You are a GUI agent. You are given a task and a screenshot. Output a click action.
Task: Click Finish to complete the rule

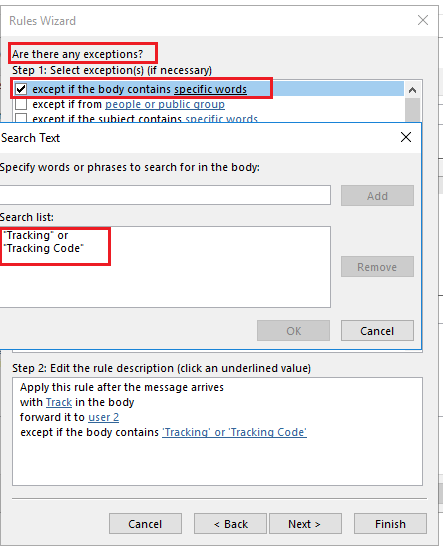pos(390,524)
